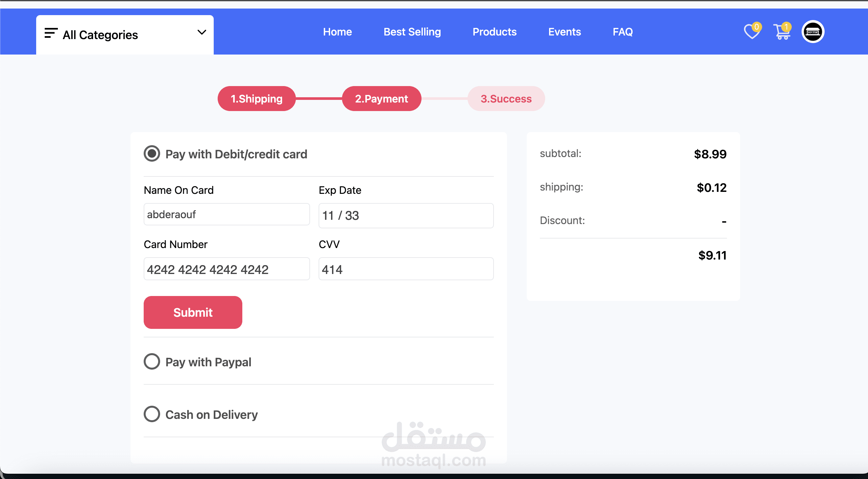This screenshot has width=868, height=479.
Task: Click the categories menu bars icon
Action: pos(51,33)
